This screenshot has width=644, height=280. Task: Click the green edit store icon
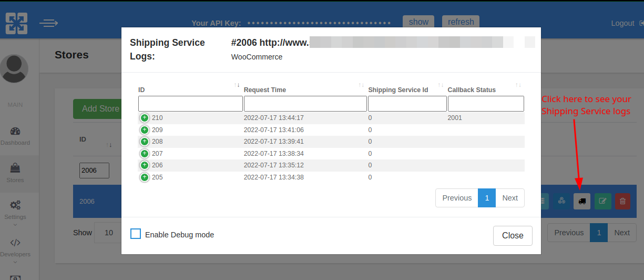coord(602,201)
